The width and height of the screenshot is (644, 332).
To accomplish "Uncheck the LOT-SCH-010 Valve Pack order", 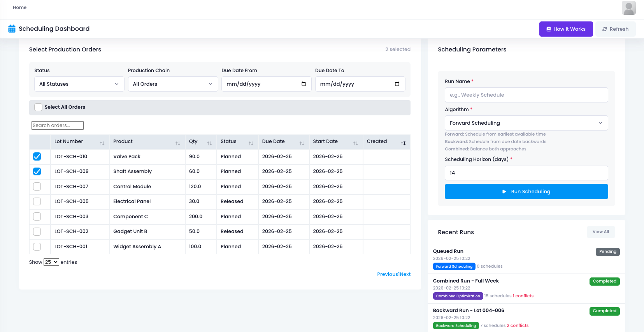I will point(37,157).
